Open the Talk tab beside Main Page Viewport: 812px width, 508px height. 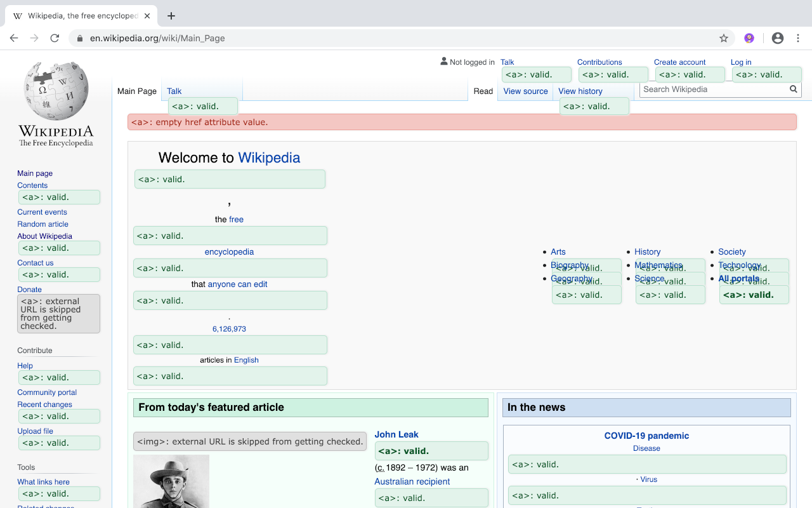(174, 91)
